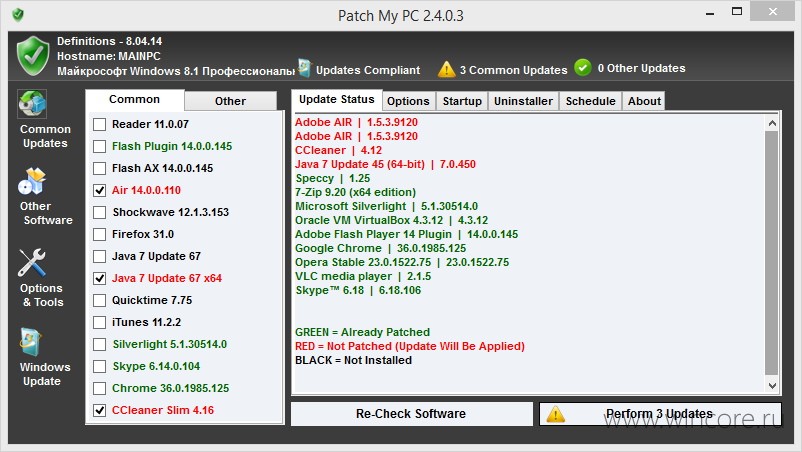This screenshot has width=802, height=452.
Task: Check the Flash Plugin 14.0.0.145 checkbox
Action: (100, 146)
